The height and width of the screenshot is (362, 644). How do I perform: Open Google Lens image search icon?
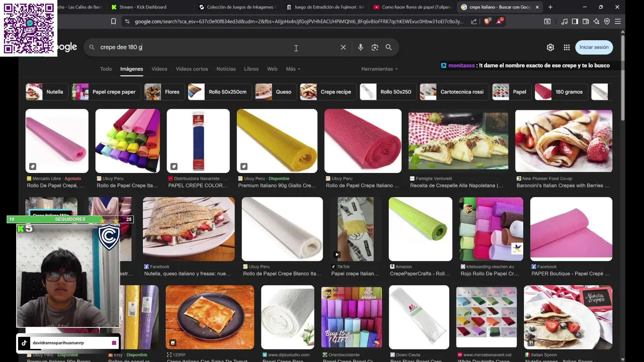point(374,47)
